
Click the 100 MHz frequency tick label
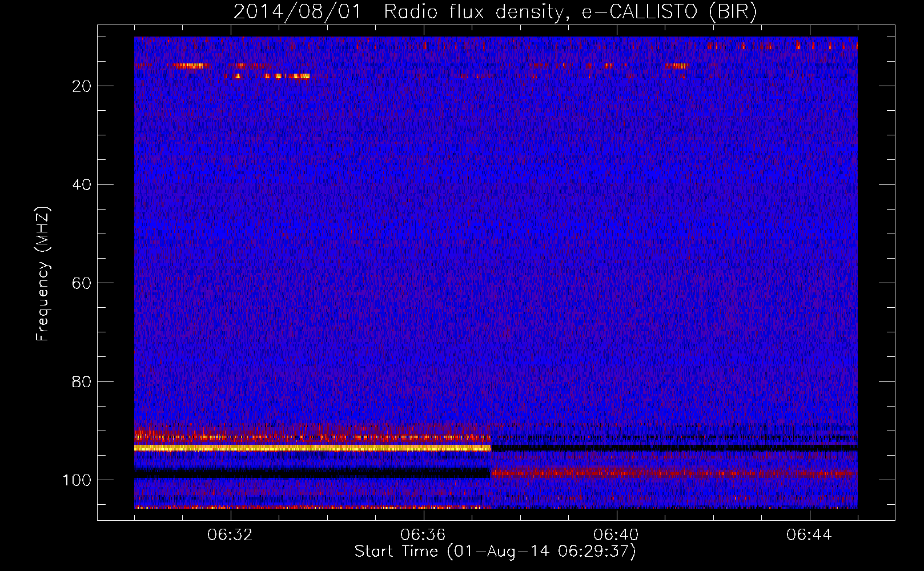coord(77,481)
